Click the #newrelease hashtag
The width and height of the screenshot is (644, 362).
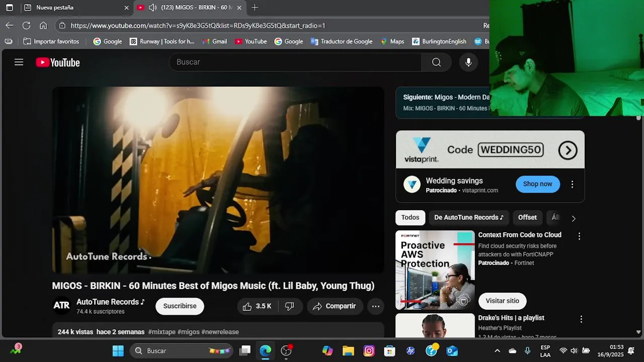(220, 332)
